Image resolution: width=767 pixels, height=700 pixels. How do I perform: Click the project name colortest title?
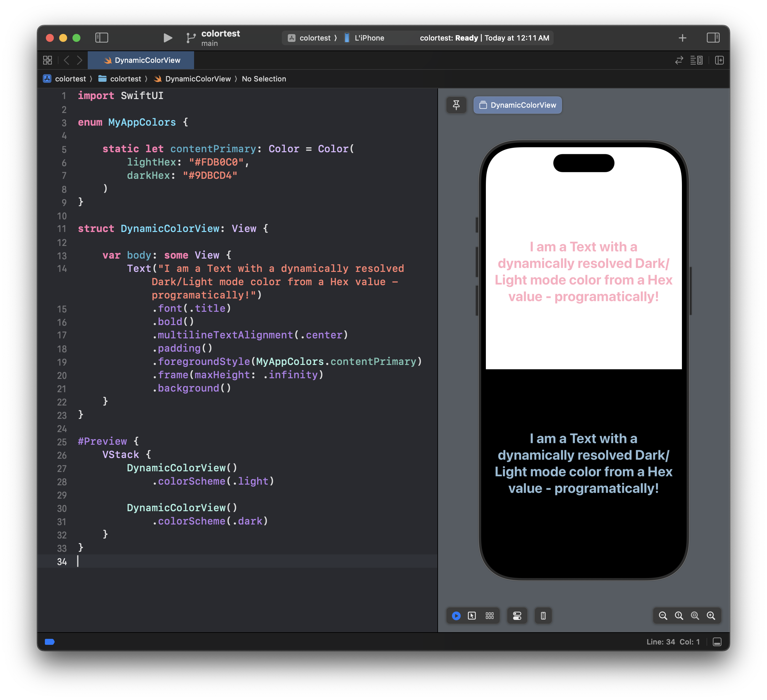tap(221, 34)
